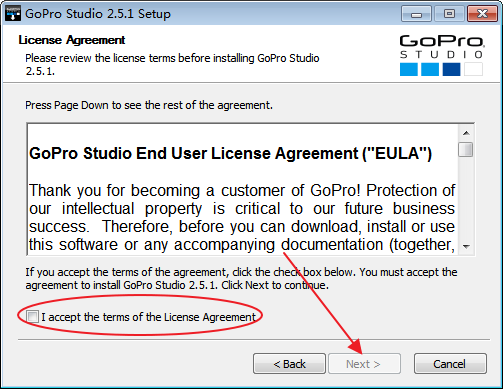The image size is (503, 389).
Task: Tick the license agreement acceptance checkbox
Action: (32, 316)
